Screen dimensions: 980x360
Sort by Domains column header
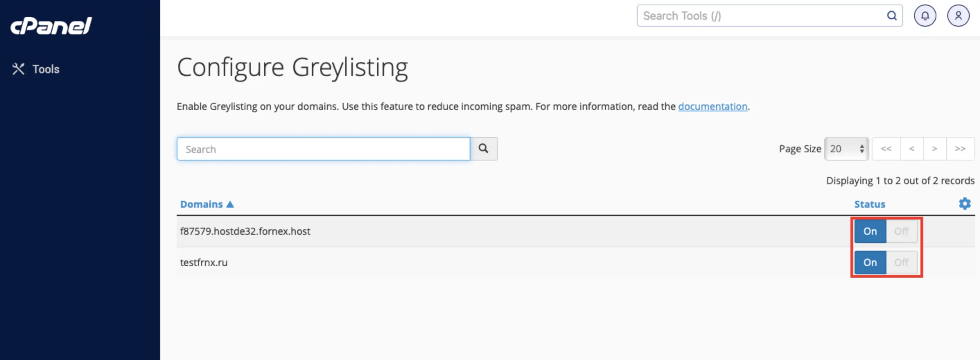pyautogui.click(x=207, y=204)
